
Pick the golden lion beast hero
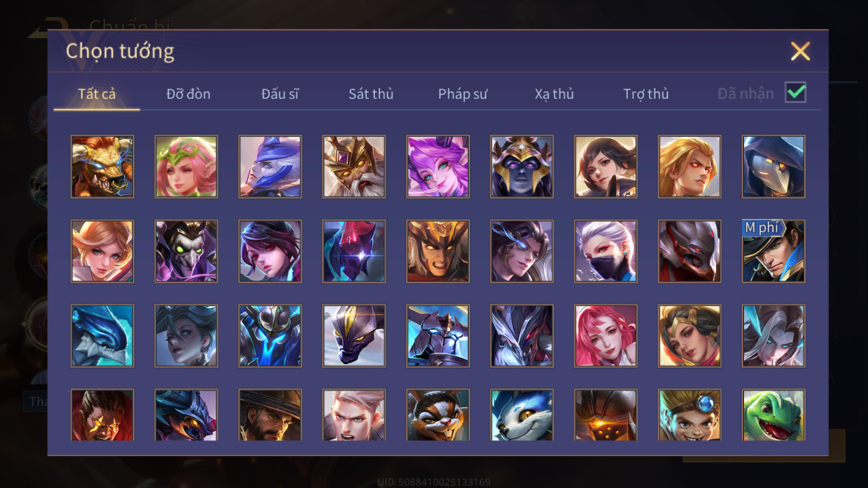click(x=102, y=166)
